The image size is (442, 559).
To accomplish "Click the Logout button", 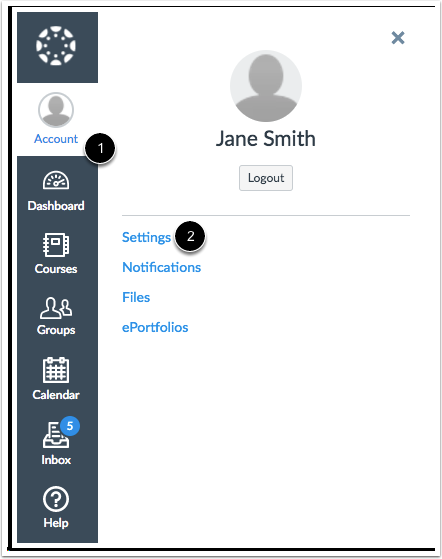I will point(266,178).
